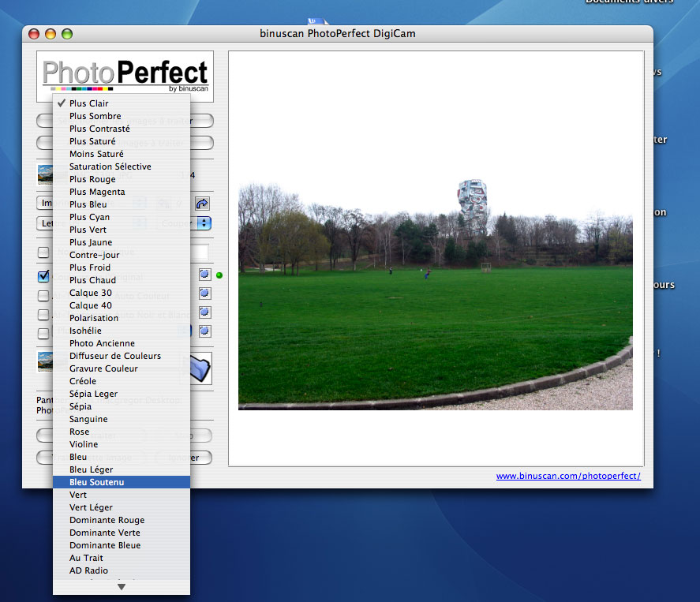700x602 pixels.
Task: Click the blue circle icon beside the green dot
Action: [205, 275]
